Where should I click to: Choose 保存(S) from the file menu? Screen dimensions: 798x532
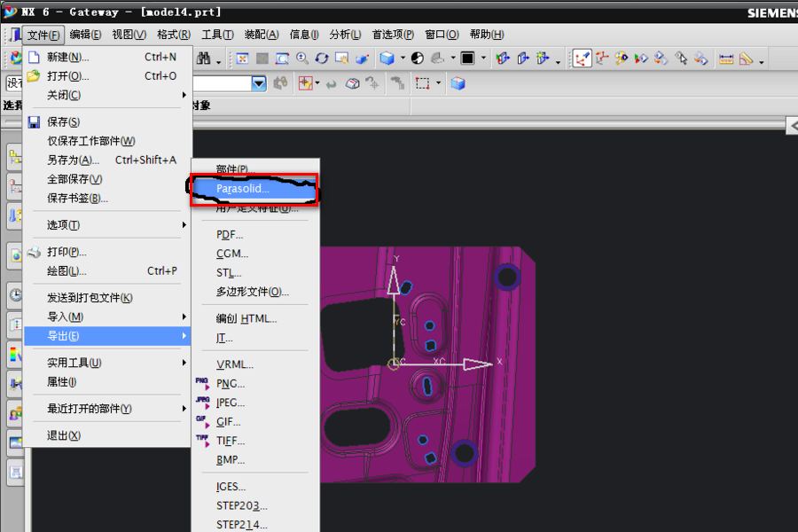pos(108,122)
